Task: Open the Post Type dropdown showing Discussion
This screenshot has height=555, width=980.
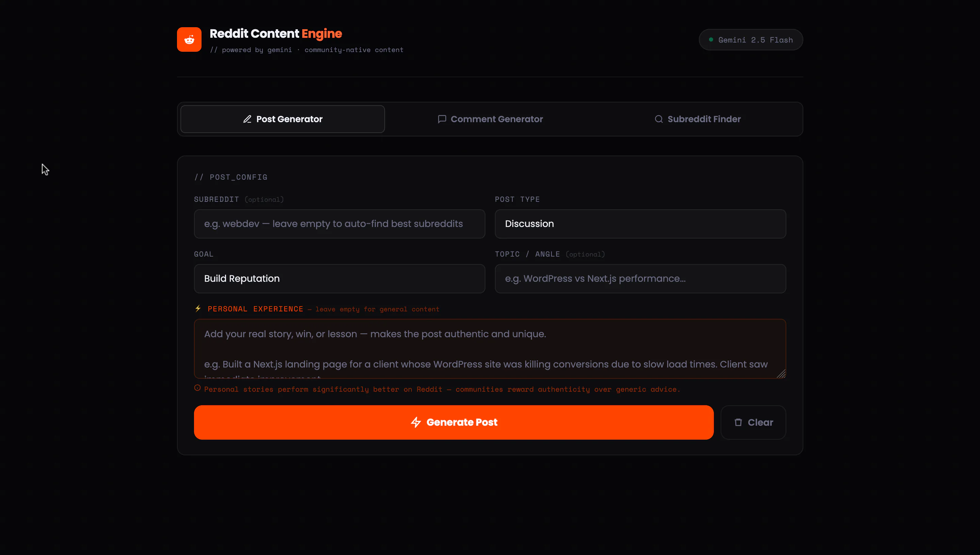Action: tap(640, 224)
